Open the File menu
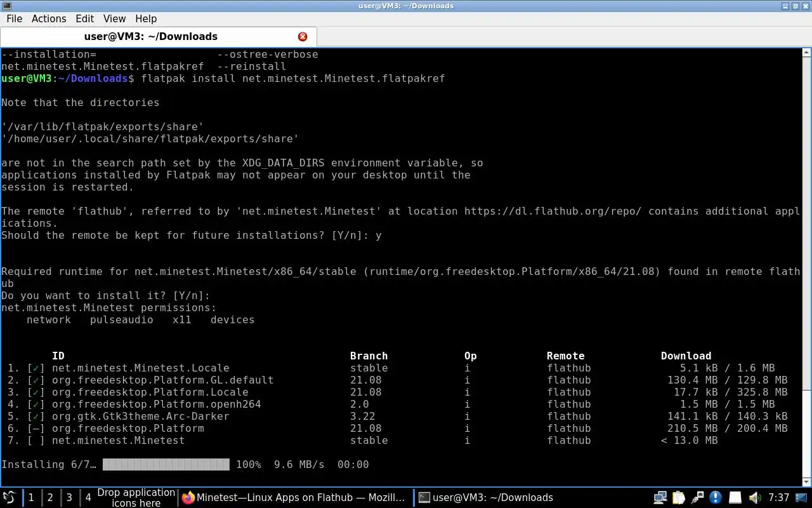The width and height of the screenshot is (812, 508). [x=14, y=18]
